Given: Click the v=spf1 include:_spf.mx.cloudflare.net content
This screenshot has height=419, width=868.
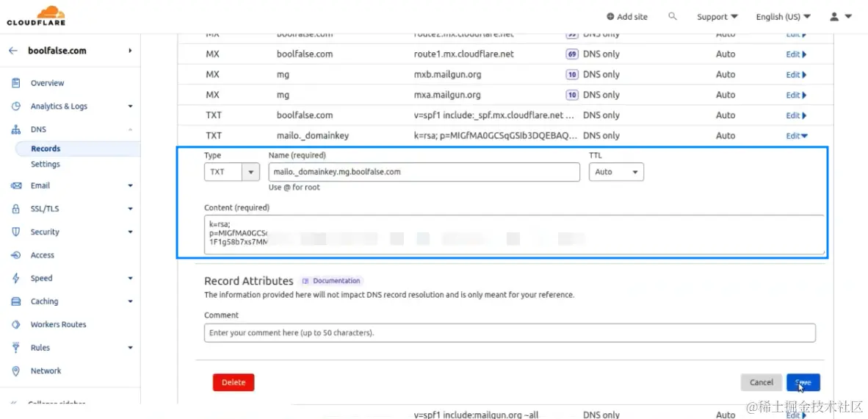Looking at the screenshot, I should [x=494, y=115].
